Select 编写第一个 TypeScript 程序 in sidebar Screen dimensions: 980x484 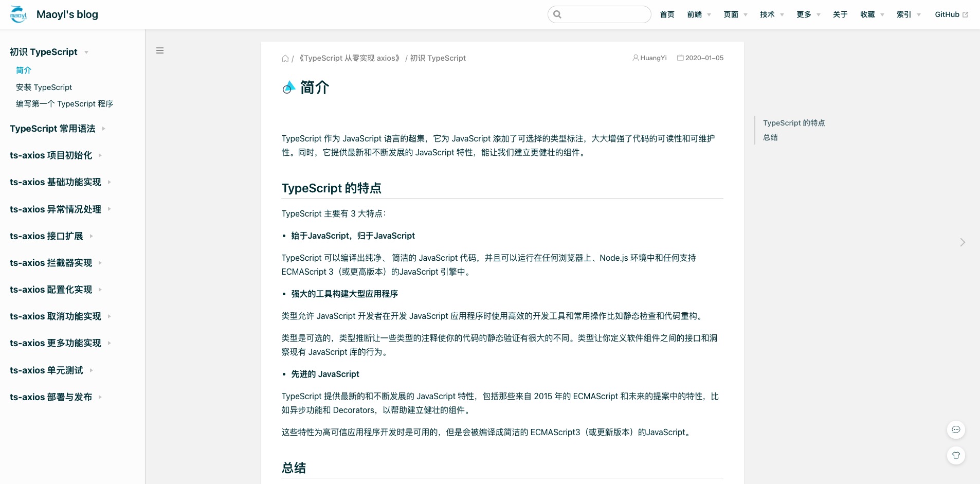(65, 104)
